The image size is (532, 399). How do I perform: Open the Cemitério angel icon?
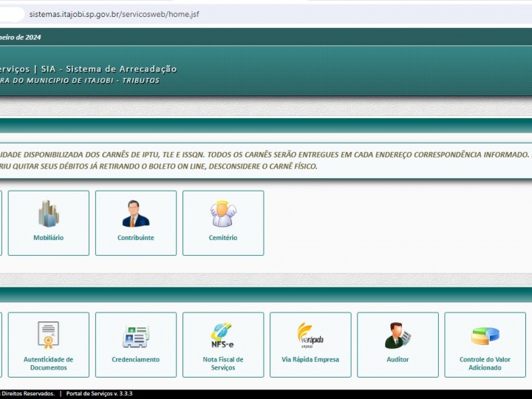click(x=223, y=214)
